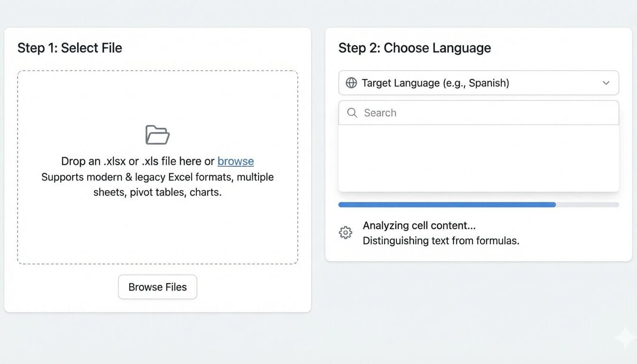Expand the Target Language dropdown chevron
This screenshot has height=364, width=637.
[x=606, y=83]
